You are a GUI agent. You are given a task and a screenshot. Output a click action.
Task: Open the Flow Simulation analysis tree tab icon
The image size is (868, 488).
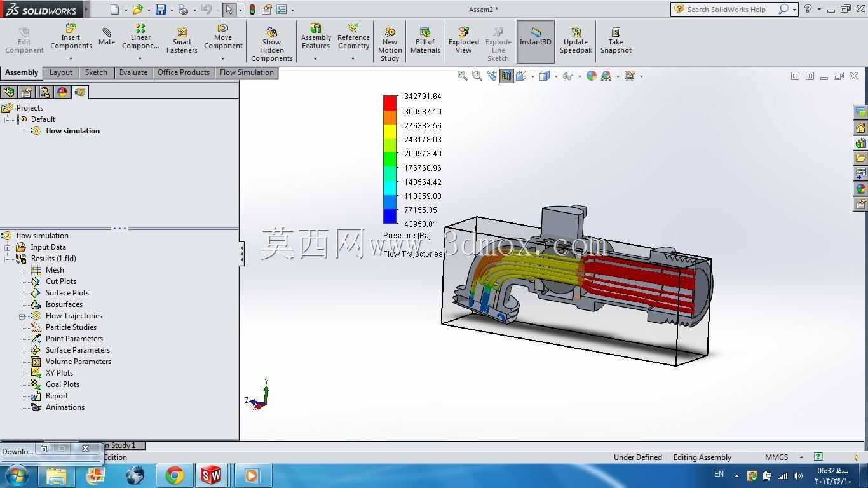pos(80,92)
